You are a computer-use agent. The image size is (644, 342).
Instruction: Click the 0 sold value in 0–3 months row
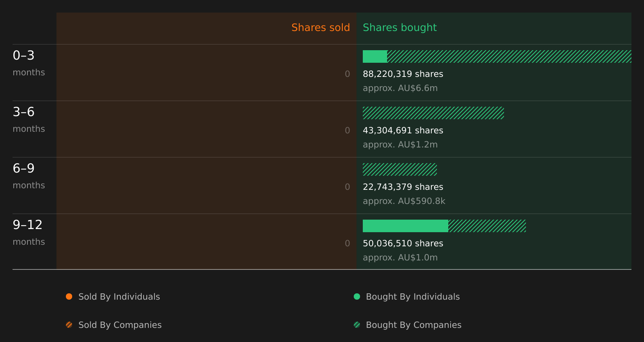[347, 74]
